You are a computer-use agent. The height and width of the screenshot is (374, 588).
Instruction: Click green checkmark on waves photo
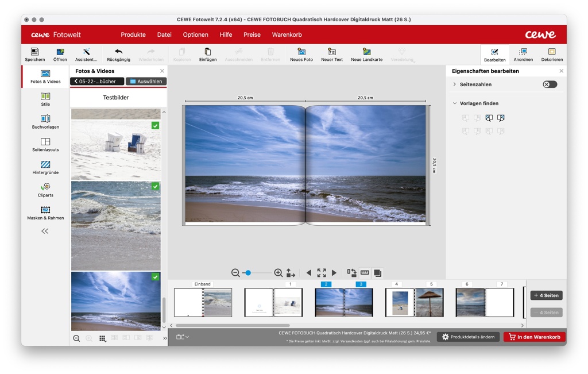point(155,187)
